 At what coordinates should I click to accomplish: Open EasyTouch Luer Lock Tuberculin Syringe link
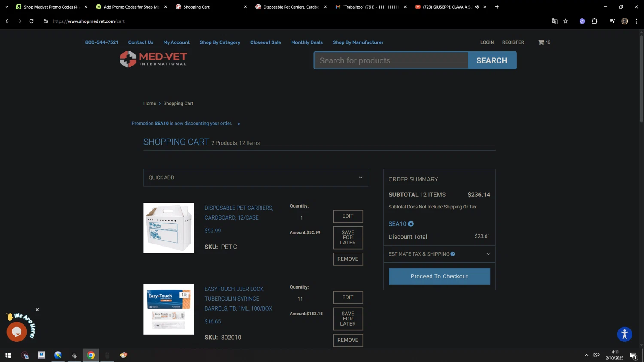[x=238, y=299]
